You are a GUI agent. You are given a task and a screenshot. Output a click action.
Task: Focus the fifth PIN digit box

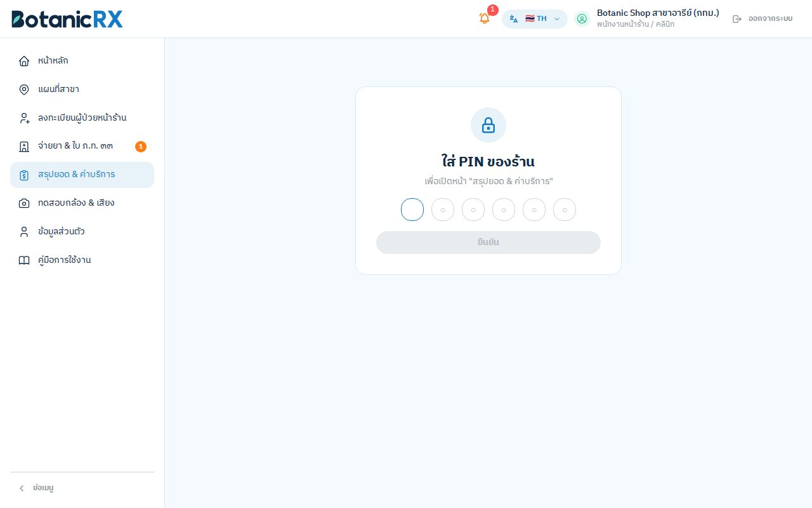pos(534,210)
